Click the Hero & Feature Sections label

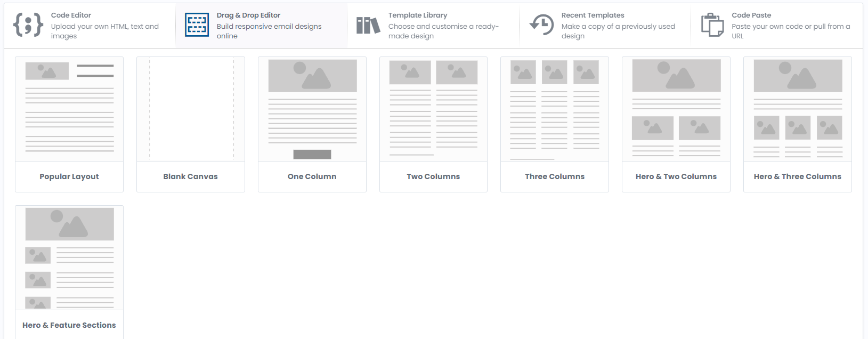[69, 325]
